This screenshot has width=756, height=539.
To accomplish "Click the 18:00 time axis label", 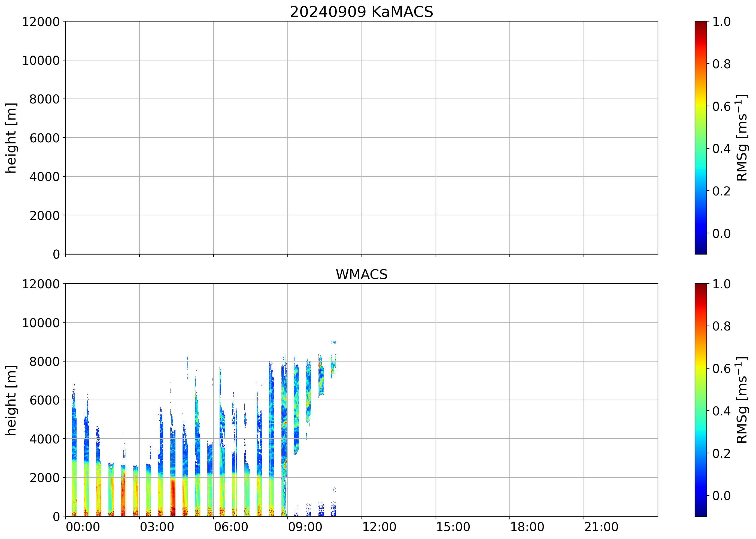I will pyautogui.click(x=527, y=527).
